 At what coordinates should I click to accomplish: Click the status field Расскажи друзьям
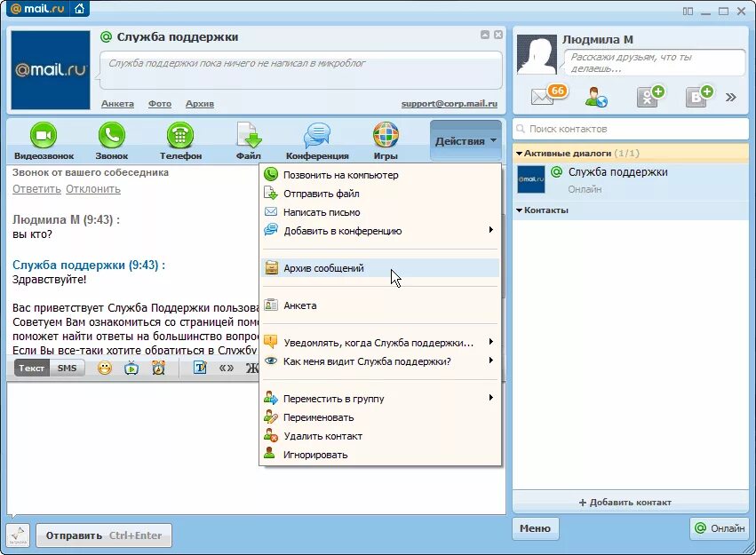(655, 63)
